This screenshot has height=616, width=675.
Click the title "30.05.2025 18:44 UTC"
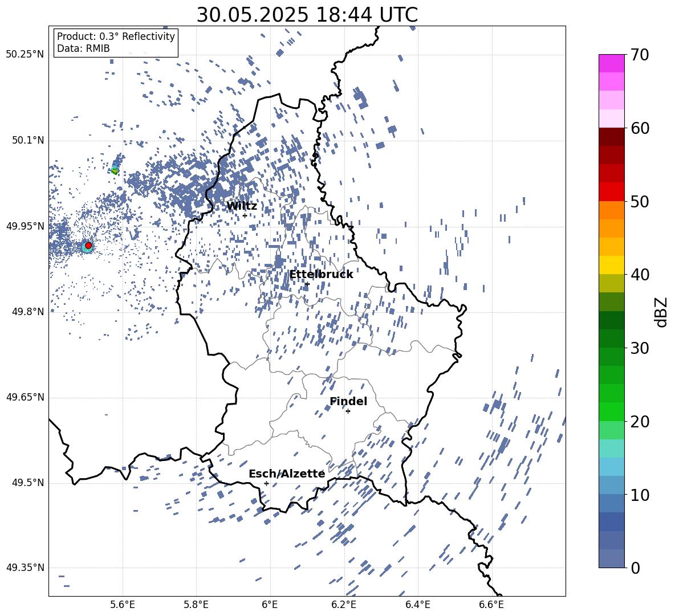tap(307, 15)
